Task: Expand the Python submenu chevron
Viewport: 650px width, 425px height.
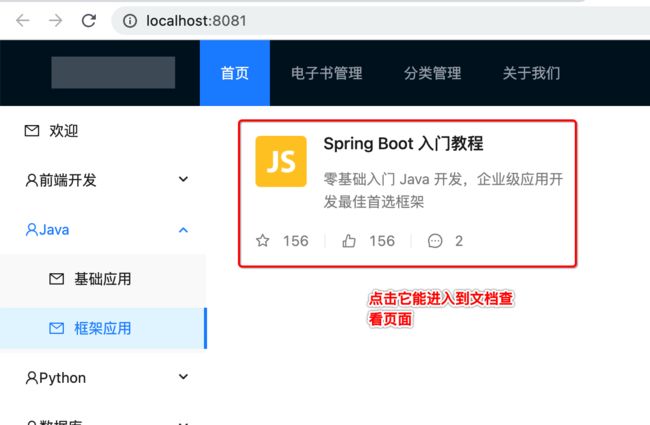Action: coord(183,376)
